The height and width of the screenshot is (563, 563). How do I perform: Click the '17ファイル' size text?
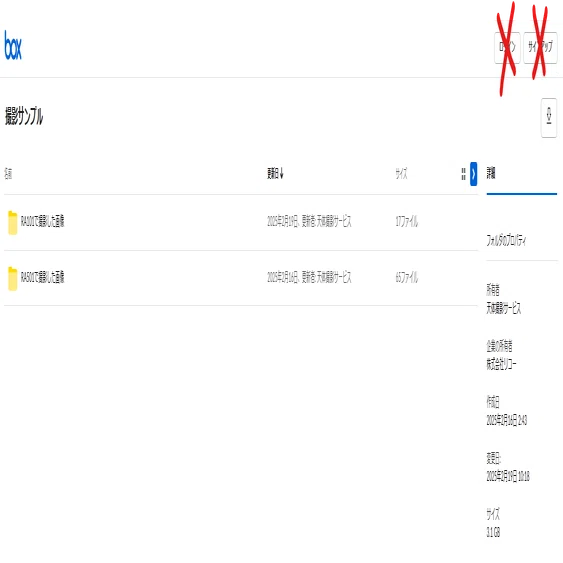pos(407,221)
